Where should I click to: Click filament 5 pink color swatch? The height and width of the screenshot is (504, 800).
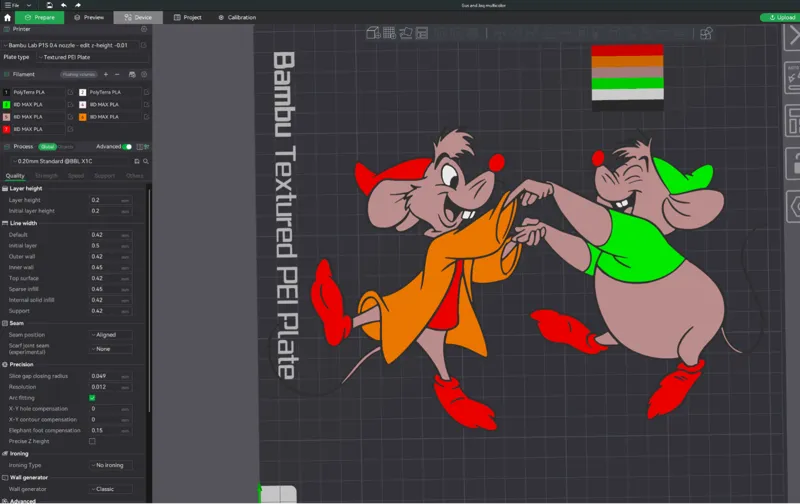(x=6, y=117)
